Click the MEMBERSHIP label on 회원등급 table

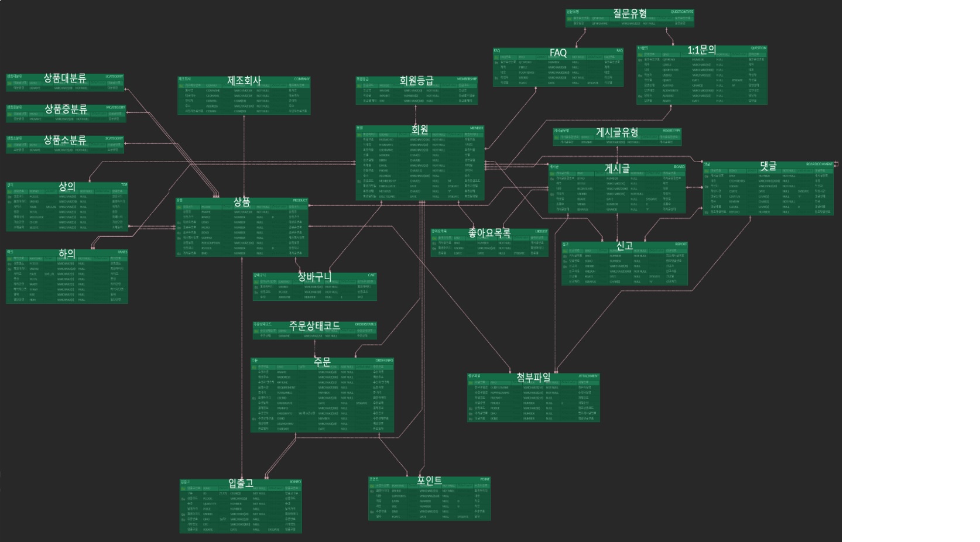coord(467,79)
